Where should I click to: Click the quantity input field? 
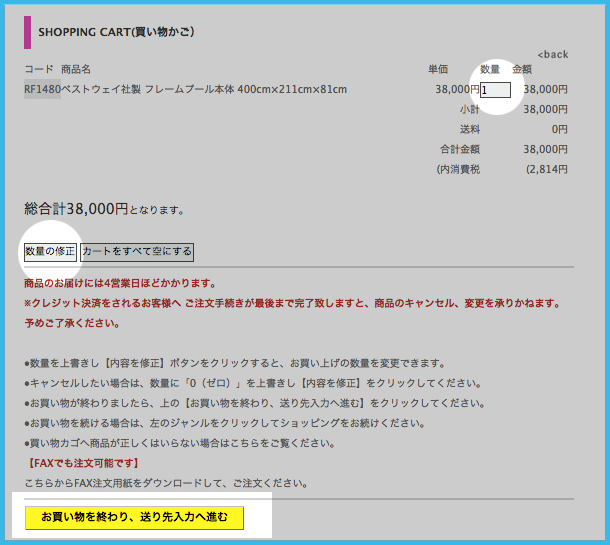[495, 90]
